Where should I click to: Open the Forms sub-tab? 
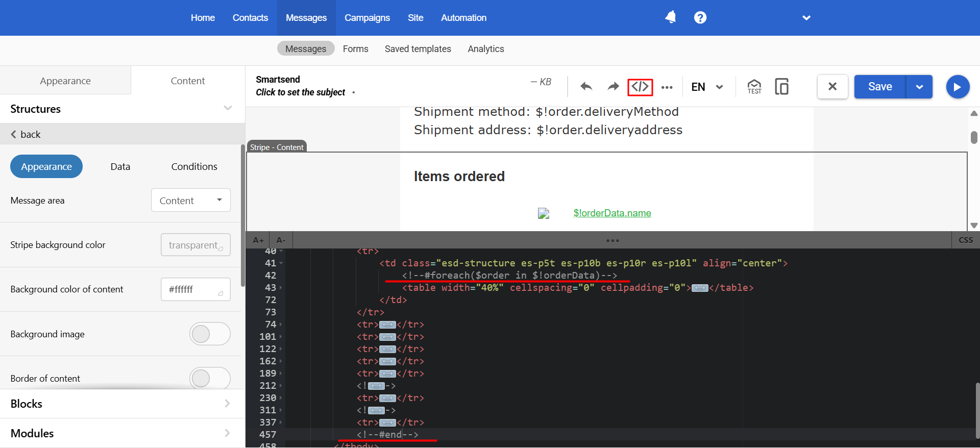355,48
